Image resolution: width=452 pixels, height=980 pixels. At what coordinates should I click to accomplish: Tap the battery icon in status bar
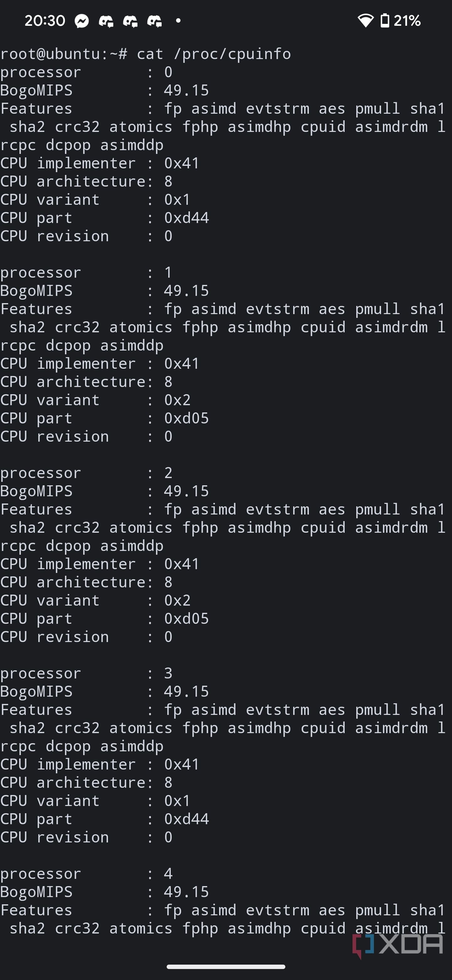pos(385,20)
